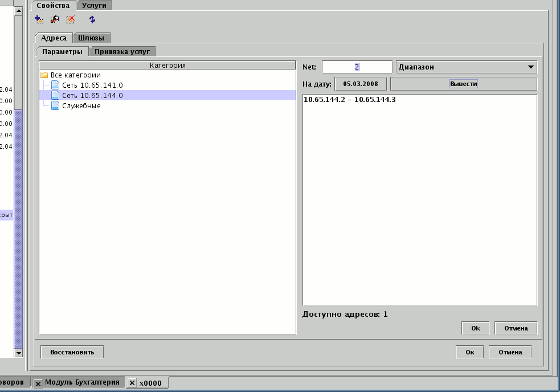Open the Шлюзы tab

tap(91, 38)
